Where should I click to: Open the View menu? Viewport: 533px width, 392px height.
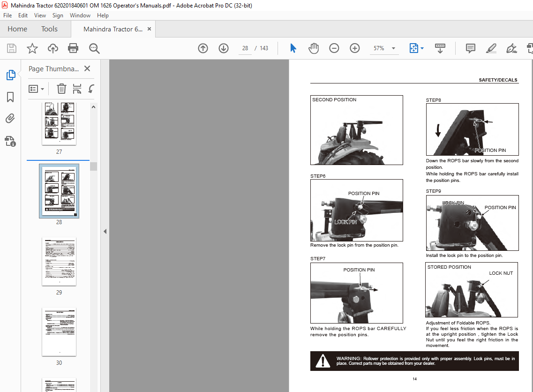point(40,15)
